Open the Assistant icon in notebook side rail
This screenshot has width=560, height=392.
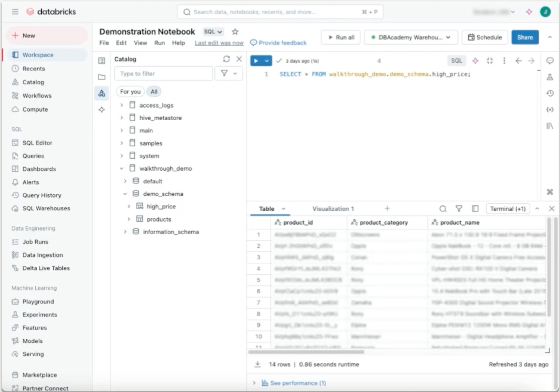(x=102, y=110)
